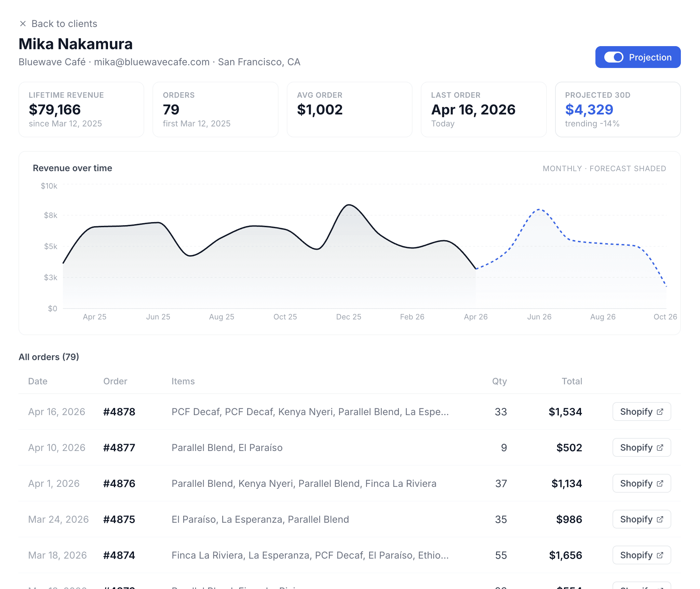Image resolution: width=700 pixels, height=589 pixels.
Task: Sort by the Total column header
Action: (x=572, y=381)
